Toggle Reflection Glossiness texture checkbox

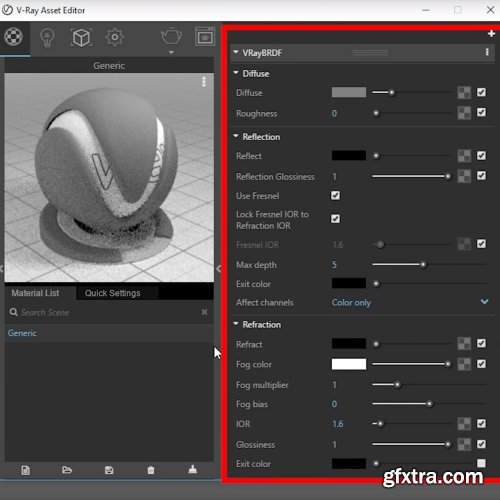pos(481,175)
